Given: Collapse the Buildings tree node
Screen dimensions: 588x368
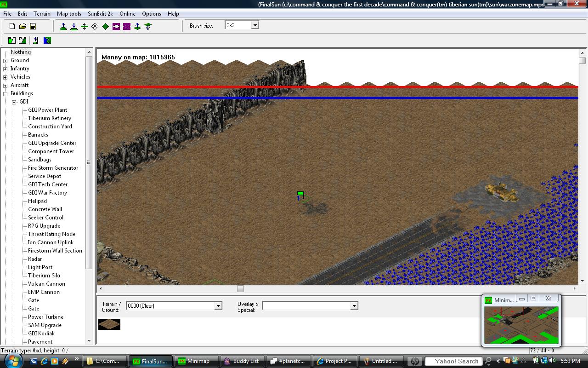Looking at the screenshot, I should click(6, 93).
